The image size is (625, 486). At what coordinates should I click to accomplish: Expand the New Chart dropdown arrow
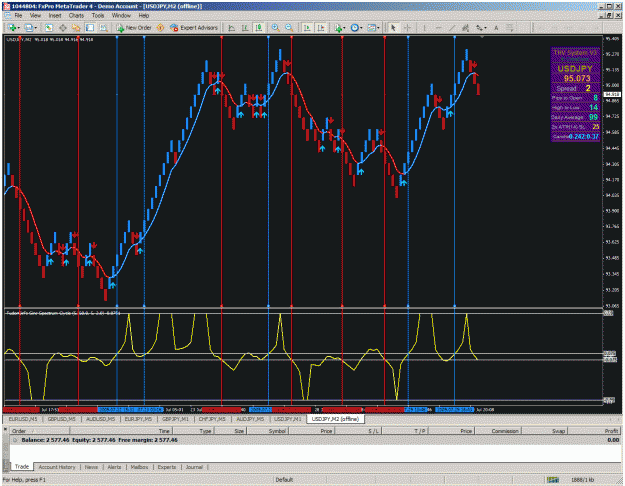pyautogui.click(x=18, y=28)
